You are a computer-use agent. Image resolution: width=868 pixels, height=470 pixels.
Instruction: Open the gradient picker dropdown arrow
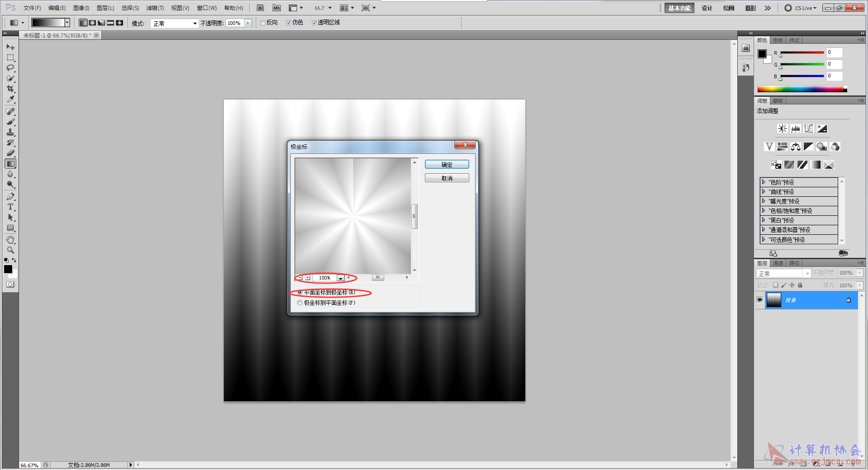tap(67, 23)
